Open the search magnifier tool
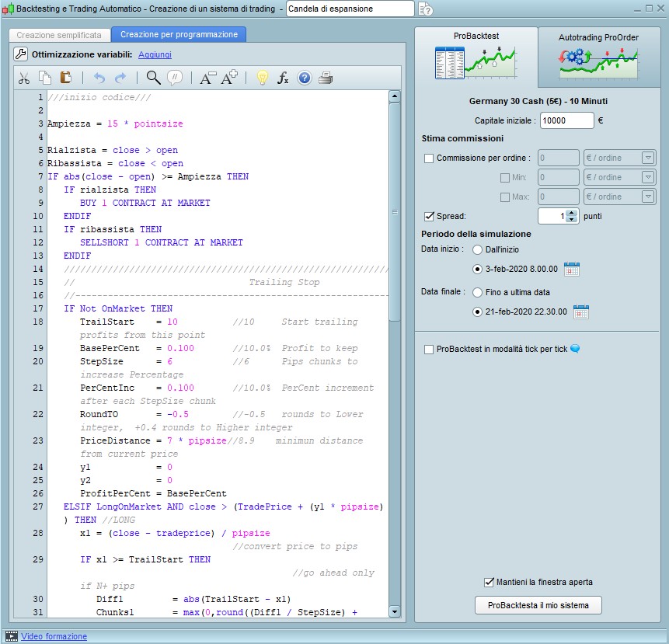 tap(153, 78)
